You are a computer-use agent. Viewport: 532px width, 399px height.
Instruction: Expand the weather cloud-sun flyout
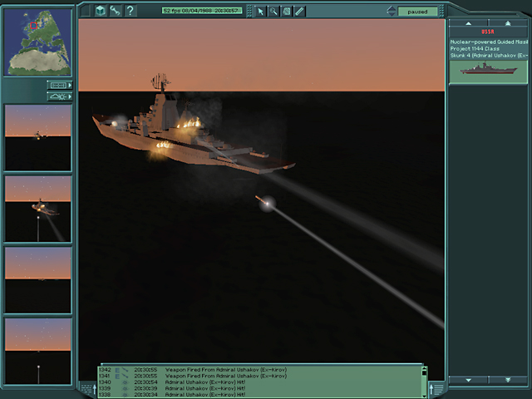pyautogui.click(x=60, y=96)
